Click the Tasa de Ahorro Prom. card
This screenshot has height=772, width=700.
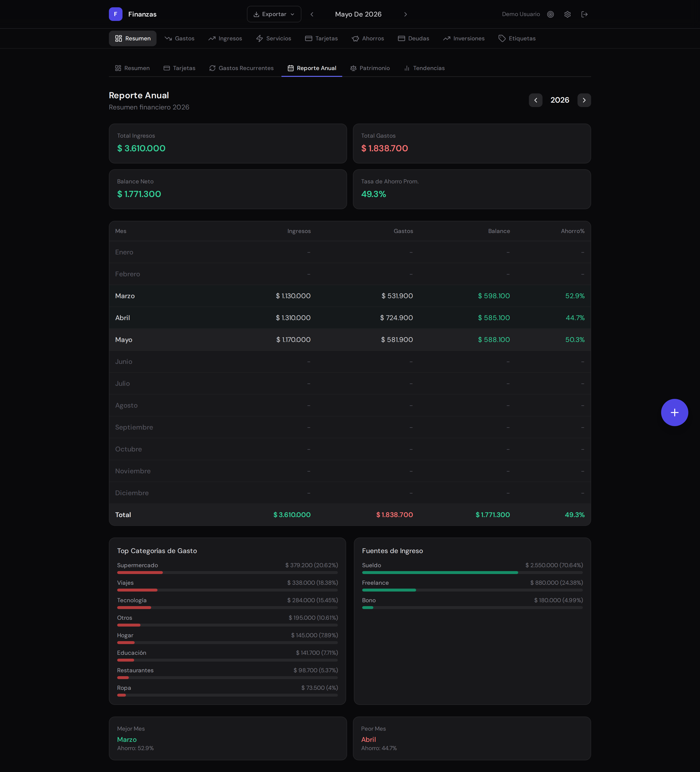[x=472, y=189]
